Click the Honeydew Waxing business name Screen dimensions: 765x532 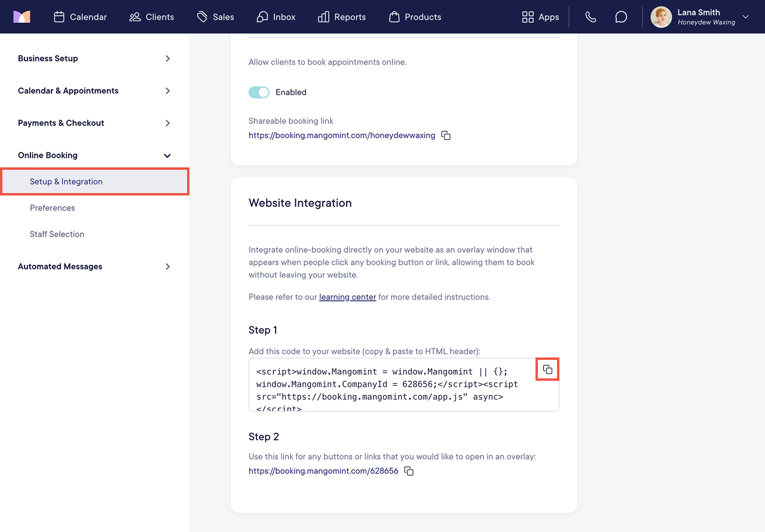point(706,23)
